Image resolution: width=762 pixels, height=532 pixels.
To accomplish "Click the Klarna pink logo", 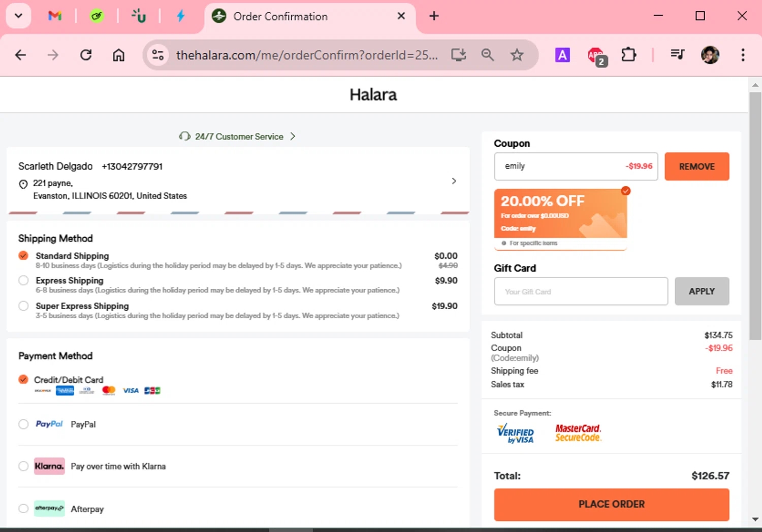I will [49, 466].
